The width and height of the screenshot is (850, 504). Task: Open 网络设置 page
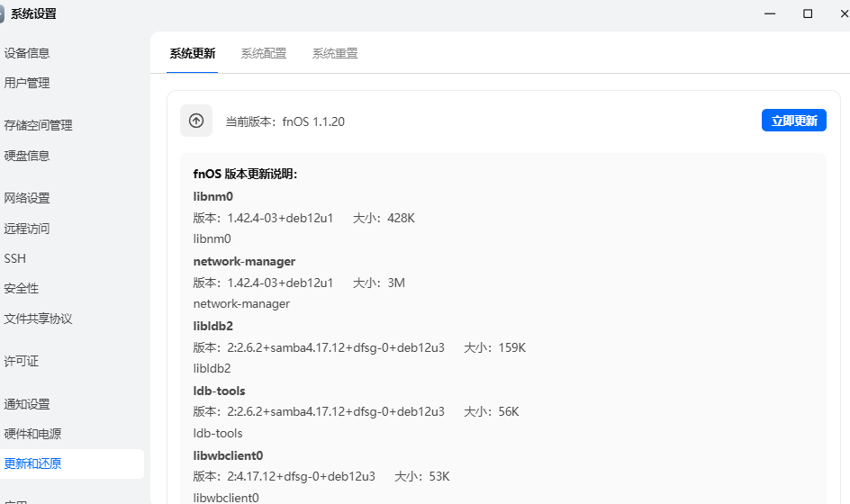[27, 199]
